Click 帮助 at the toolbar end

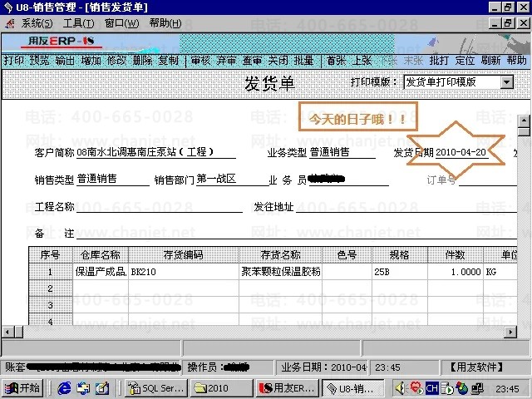[517, 61]
